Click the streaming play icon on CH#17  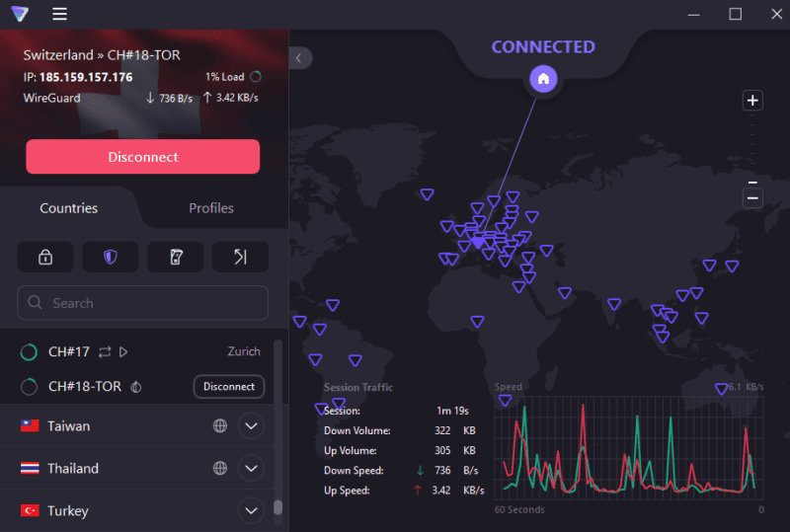[x=123, y=351]
